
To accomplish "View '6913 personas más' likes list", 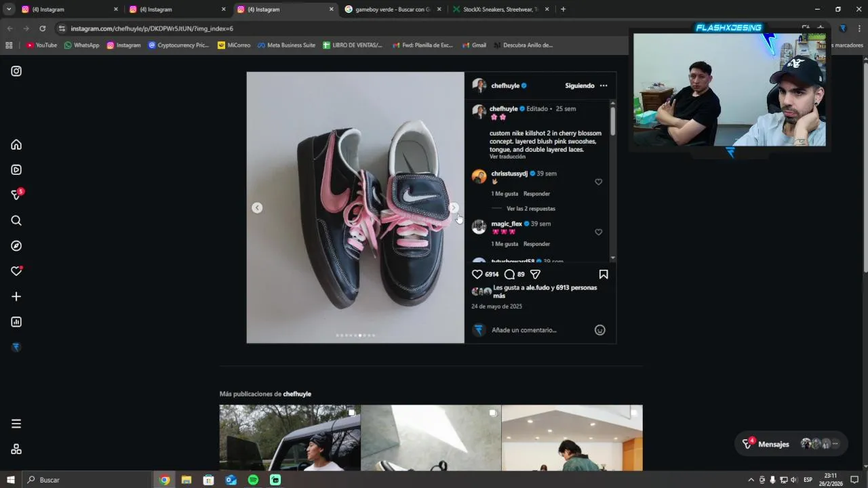I will 545,291.
